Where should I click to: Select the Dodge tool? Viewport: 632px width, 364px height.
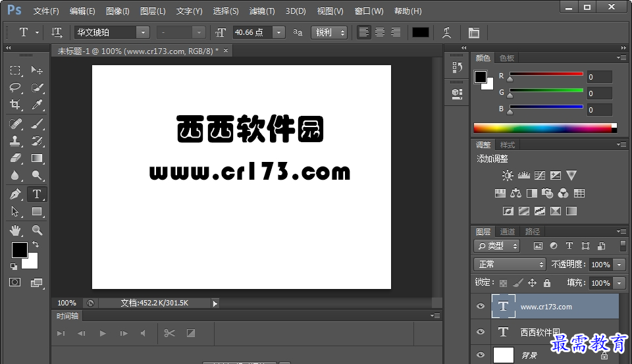(x=37, y=175)
